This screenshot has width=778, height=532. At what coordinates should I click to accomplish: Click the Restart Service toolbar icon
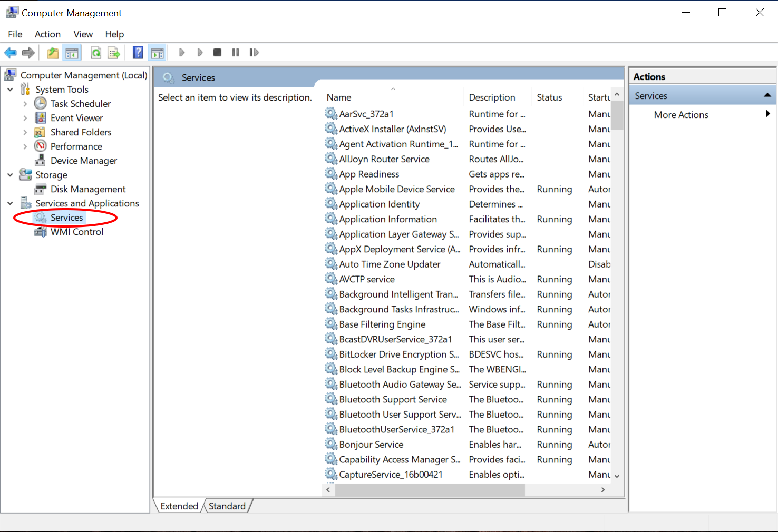254,53
